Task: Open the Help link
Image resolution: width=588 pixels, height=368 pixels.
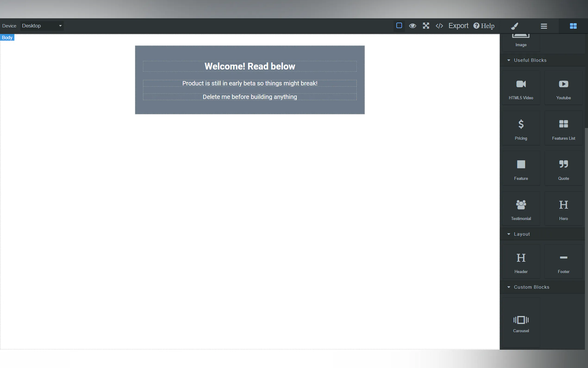Action: pos(484,25)
